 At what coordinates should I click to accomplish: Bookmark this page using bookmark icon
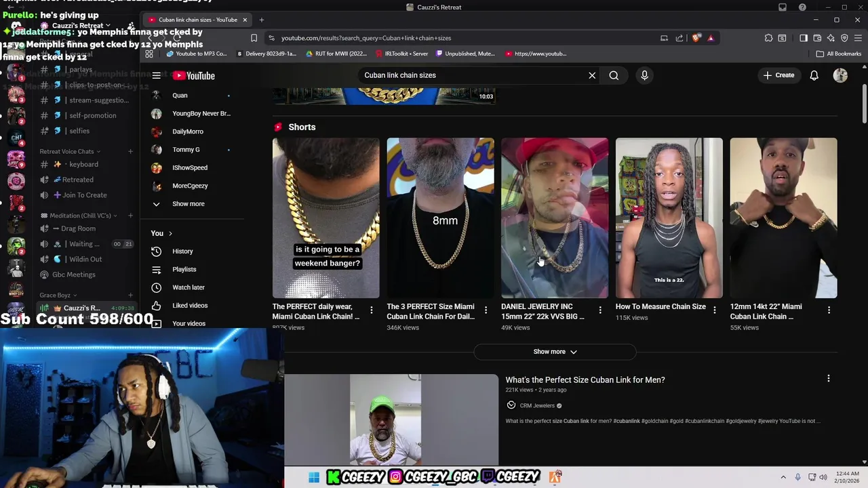pos(254,38)
